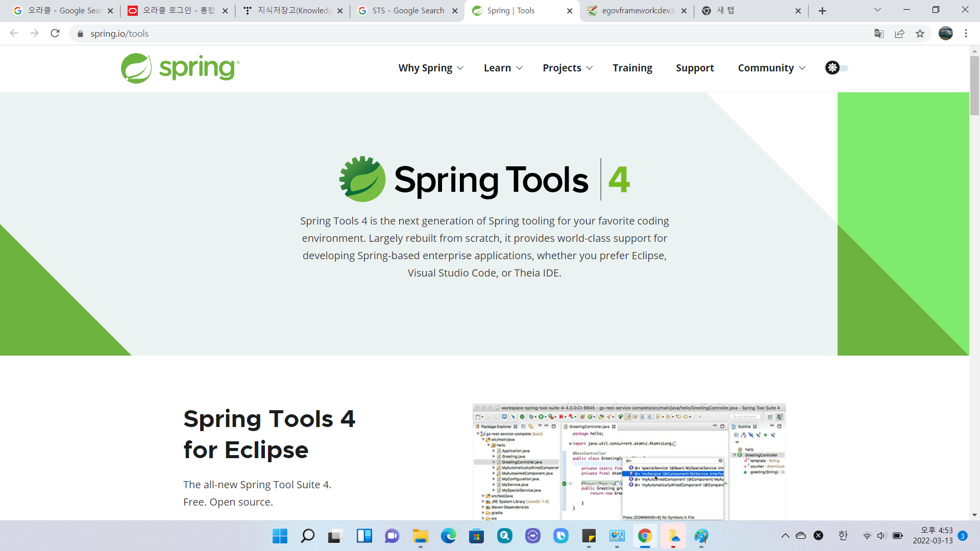Click the Google Translate page icon
Viewport: 980px width, 551px height.
(x=879, y=34)
